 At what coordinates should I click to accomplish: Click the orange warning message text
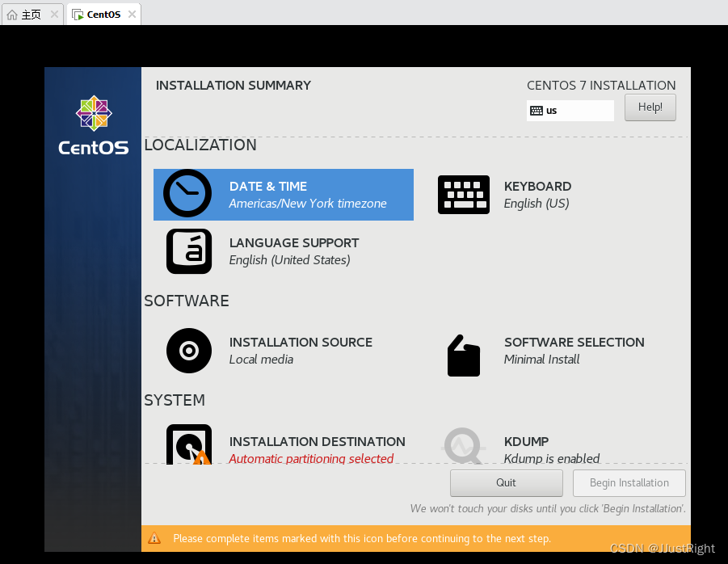tap(362, 538)
